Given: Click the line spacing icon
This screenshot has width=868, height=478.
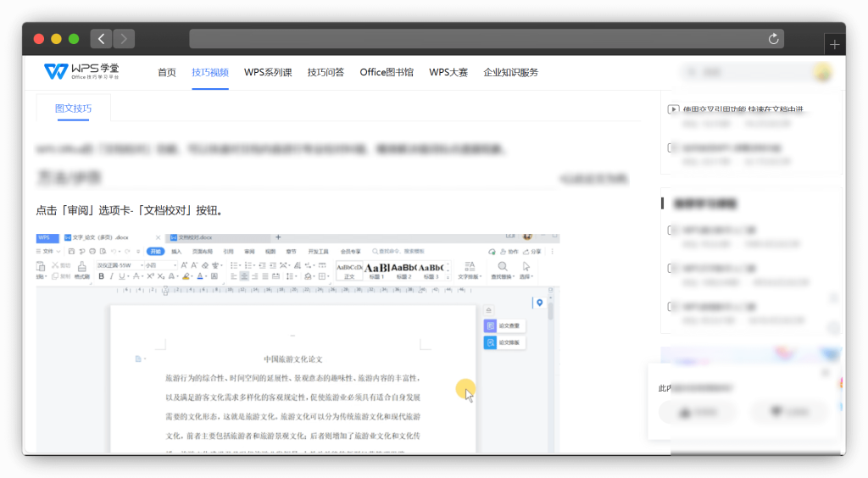Looking at the screenshot, I should [289, 276].
